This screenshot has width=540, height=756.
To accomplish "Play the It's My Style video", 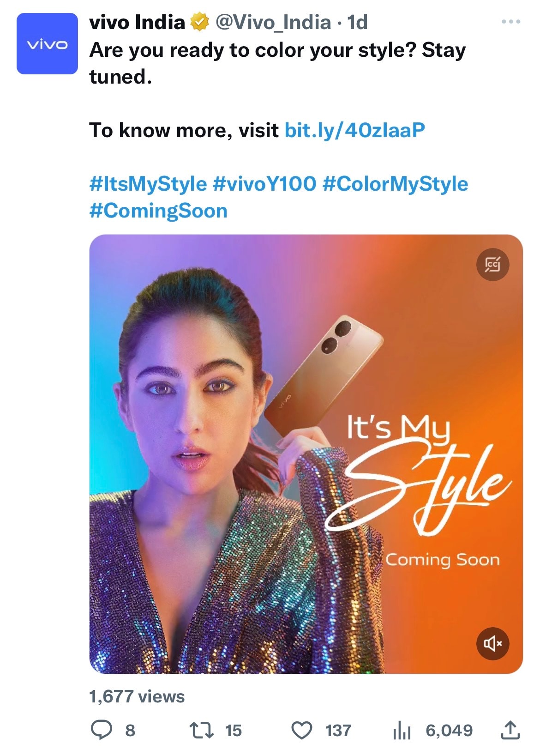I will [x=306, y=454].
